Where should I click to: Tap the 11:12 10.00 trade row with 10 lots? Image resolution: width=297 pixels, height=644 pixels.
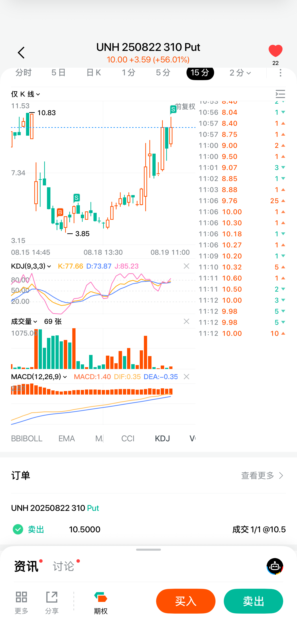[x=242, y=333]
